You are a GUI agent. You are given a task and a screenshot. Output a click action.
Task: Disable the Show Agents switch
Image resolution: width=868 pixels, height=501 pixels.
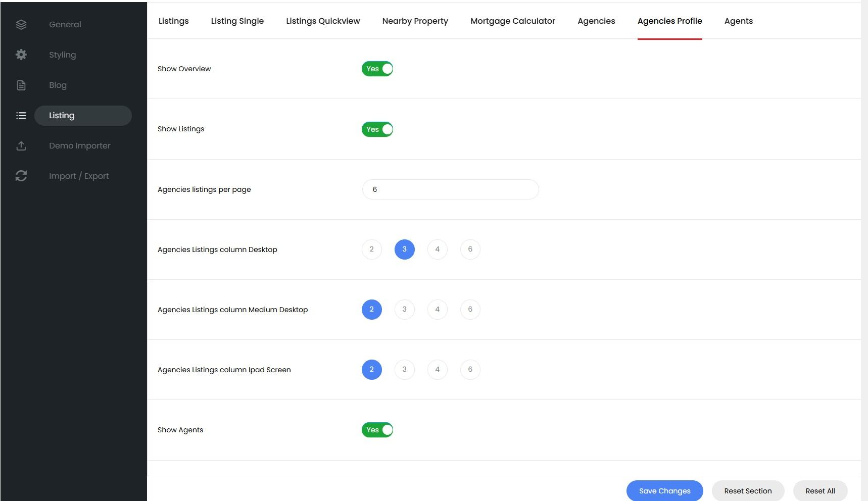coord(377,430)
